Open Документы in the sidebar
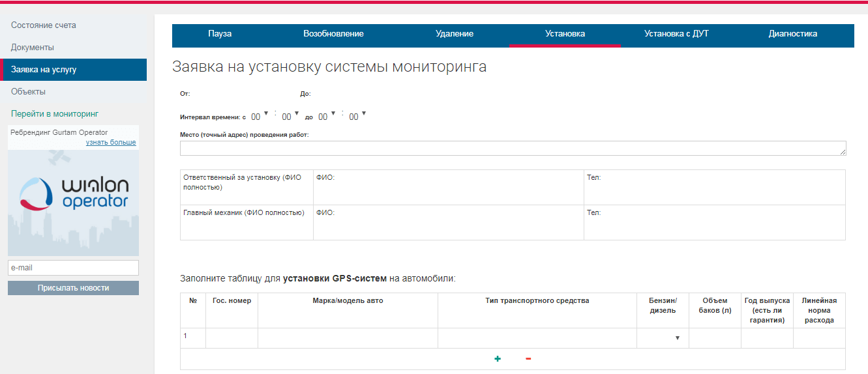This screenshot has width=868, height=374. [x=33, y=48]
